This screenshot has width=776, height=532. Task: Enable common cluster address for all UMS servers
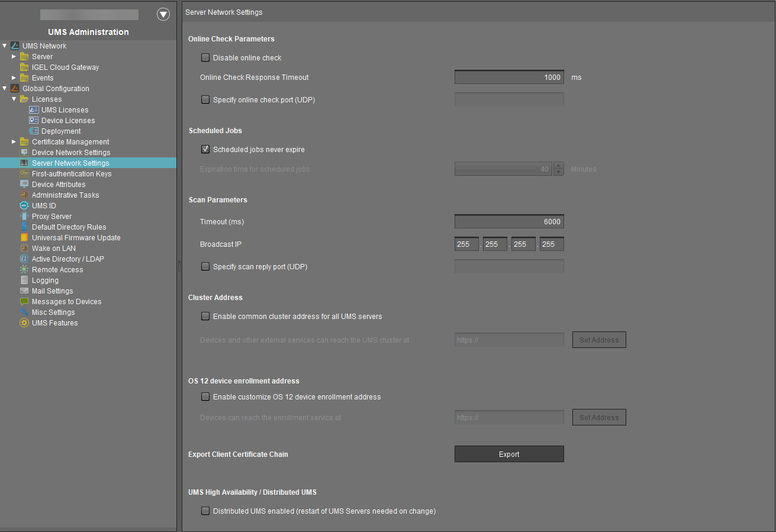205,316
